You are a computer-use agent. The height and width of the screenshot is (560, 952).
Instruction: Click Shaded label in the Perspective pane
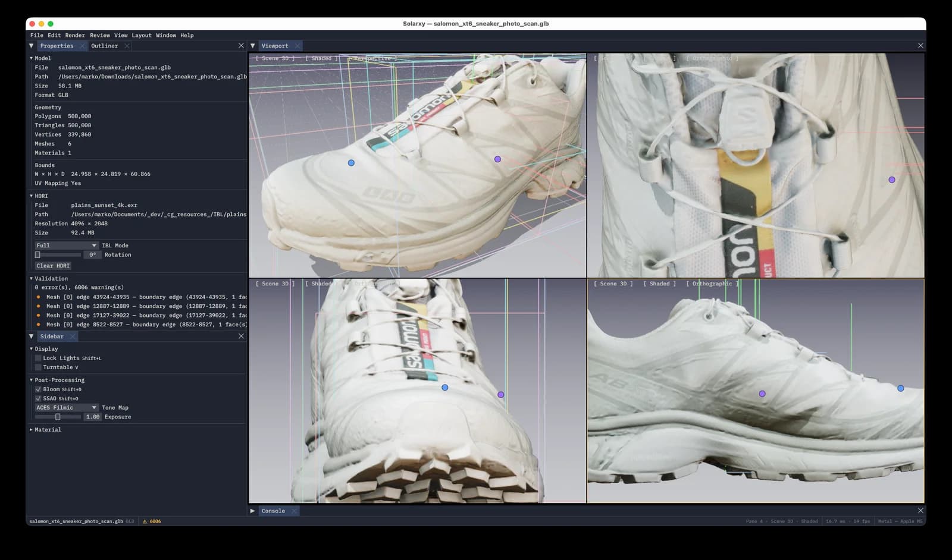pos(321,58)
